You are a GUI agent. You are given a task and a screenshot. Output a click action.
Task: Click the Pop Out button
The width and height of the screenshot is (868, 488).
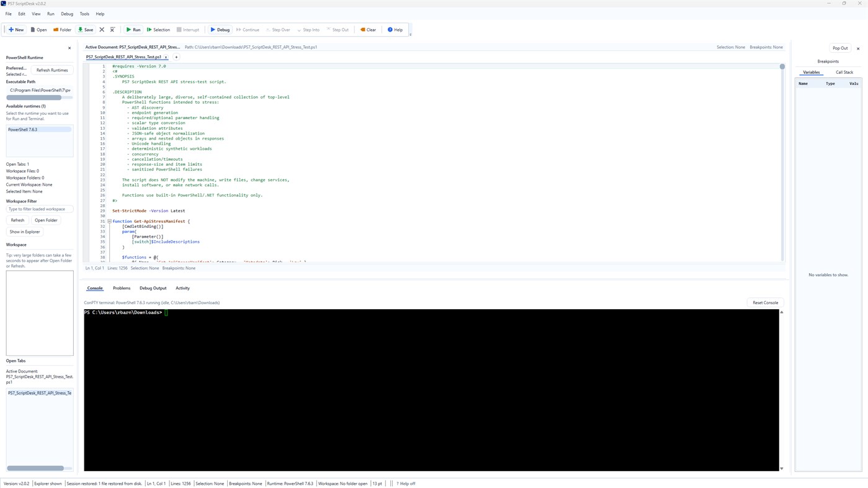(840, 48)
